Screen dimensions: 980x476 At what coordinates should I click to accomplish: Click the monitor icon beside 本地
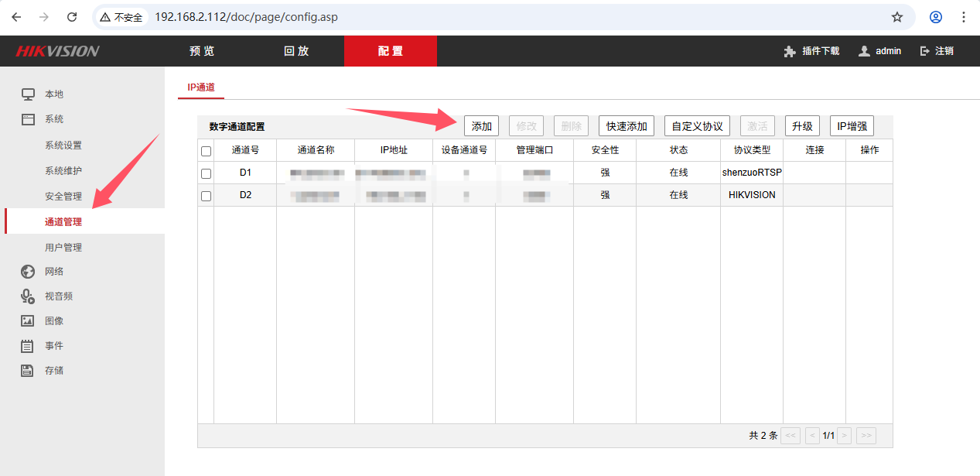(28, 94)
